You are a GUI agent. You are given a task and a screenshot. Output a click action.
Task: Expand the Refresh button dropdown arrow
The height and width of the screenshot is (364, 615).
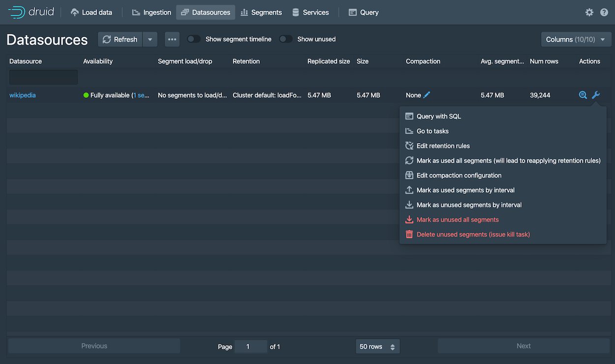[150, 39]
